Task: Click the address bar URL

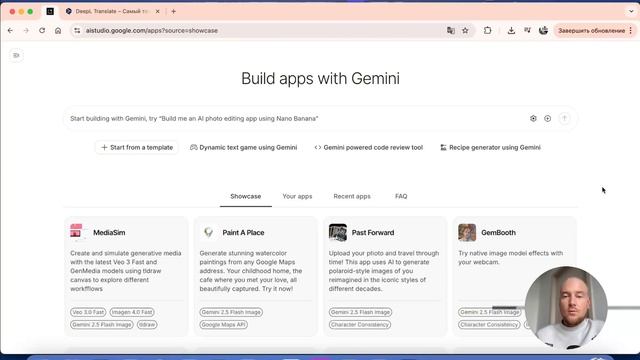Action: tap(151, 31)
